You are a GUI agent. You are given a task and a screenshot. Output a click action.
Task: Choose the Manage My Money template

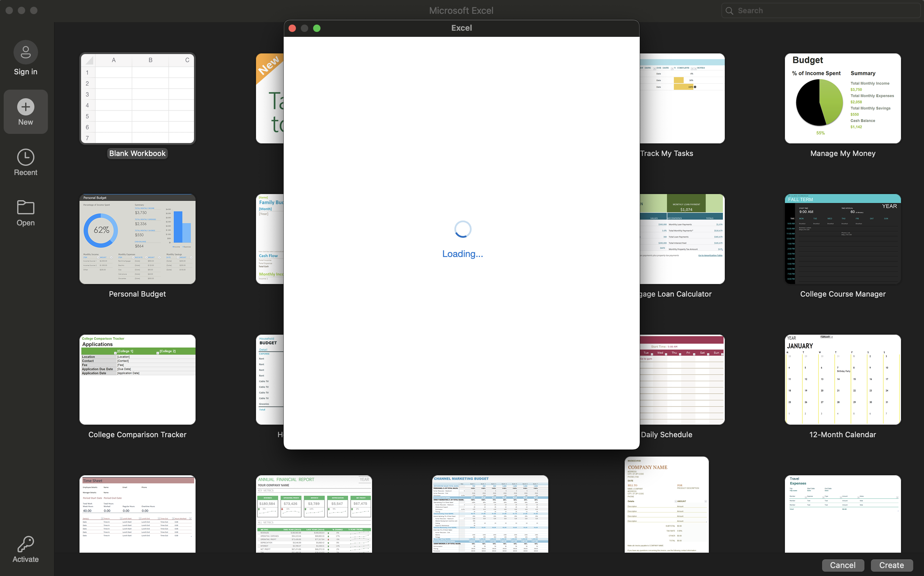pos(842,99)
